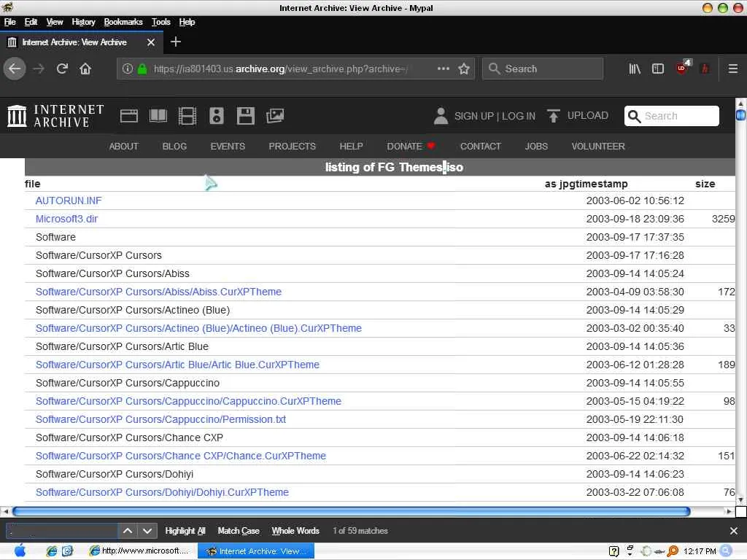Open the Texts book icon
747x560 pixels.
click(x=158, y=116)
